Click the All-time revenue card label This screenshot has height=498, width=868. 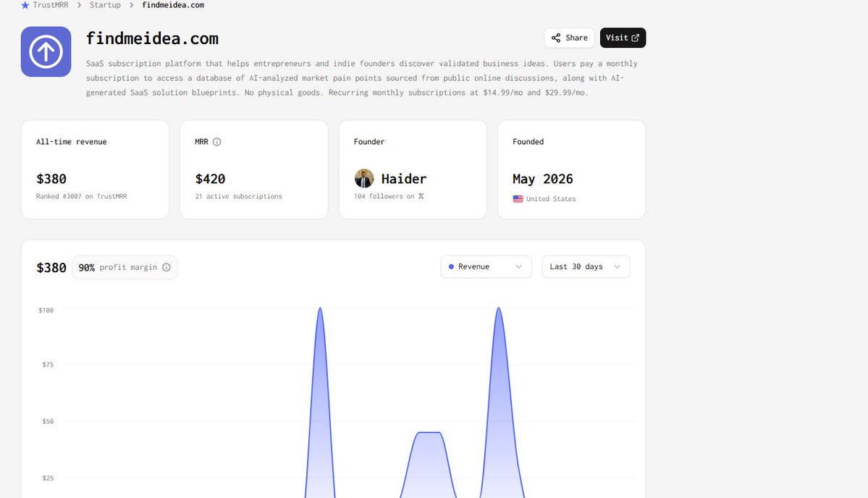(x=72, y=142)
